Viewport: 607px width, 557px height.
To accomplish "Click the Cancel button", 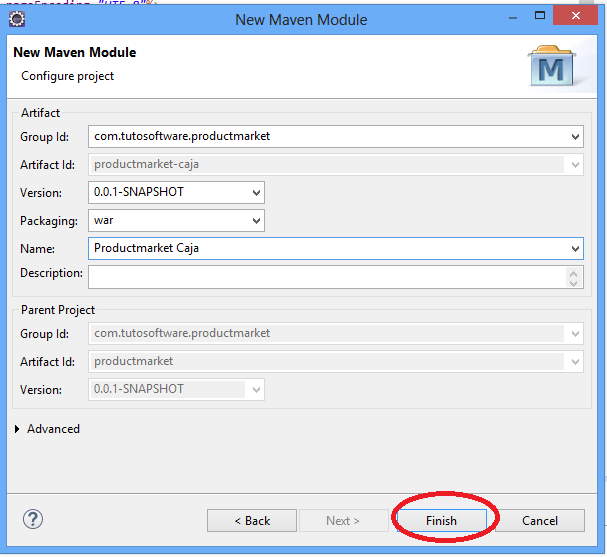I will (x=540, y=520).
